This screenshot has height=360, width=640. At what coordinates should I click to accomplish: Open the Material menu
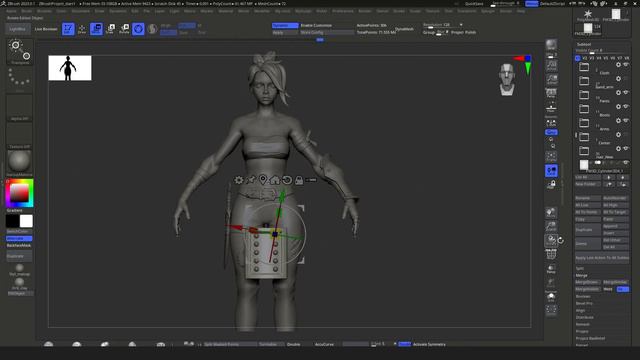225,11
